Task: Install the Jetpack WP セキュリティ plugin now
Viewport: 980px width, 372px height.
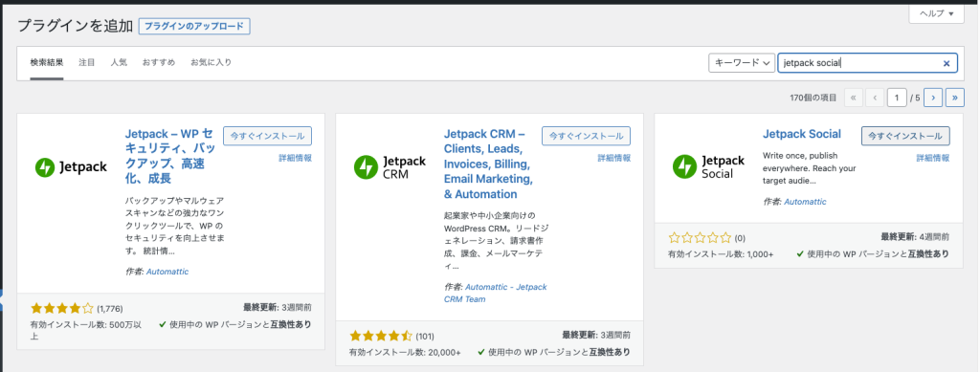Action: click(x=268, y=136)
